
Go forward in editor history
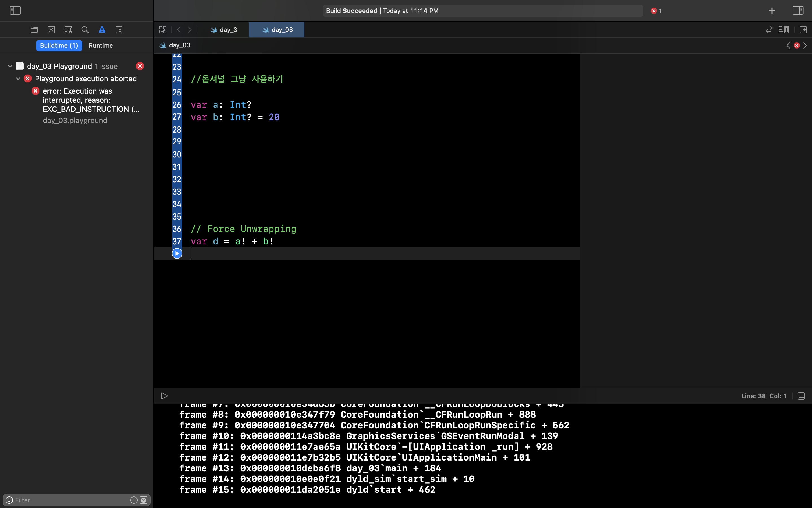pyautogui.click(x=190, y=30)
